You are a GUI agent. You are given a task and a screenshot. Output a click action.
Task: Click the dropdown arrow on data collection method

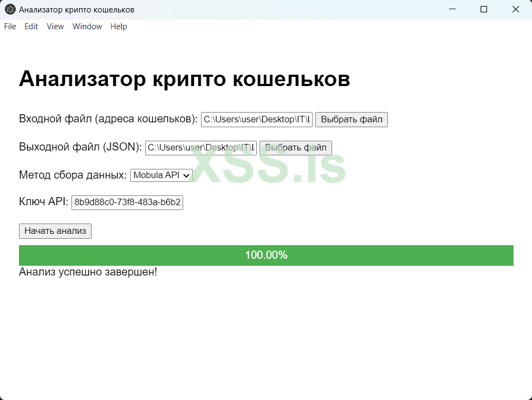187,175
